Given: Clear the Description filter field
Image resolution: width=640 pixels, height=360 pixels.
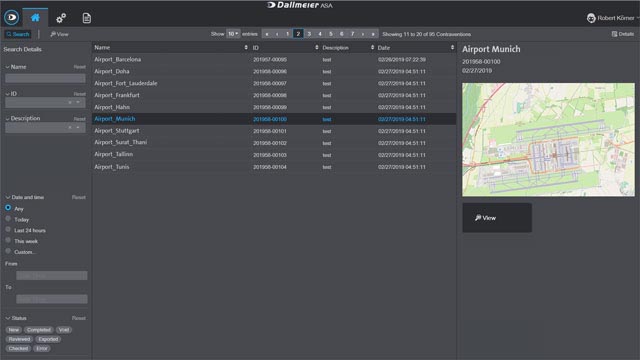Looking at the screenshot, I should point(70,128).
